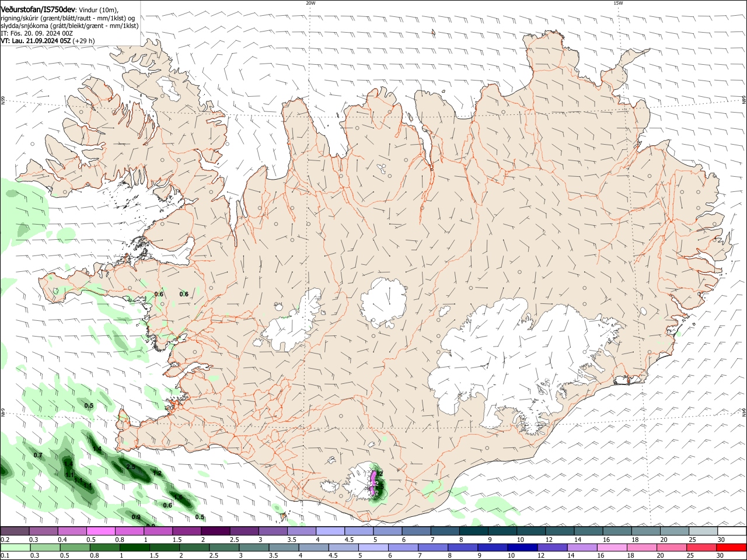Pick the darkest purple 2 swatch in upper legend row
Viewport: 747px width, 560px height.
pyautogui.click(x=215, y=531)
